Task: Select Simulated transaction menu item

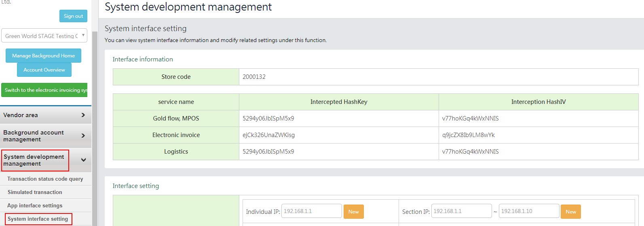Action: point(35,192)
